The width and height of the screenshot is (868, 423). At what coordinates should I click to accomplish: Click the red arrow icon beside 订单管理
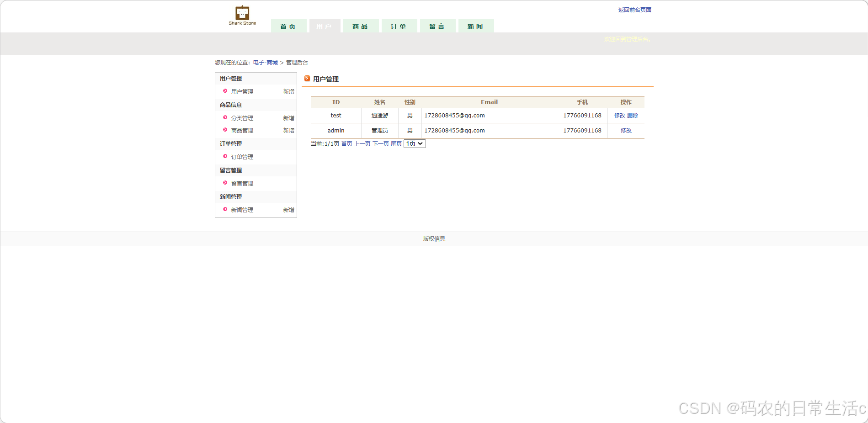(225, 156)
